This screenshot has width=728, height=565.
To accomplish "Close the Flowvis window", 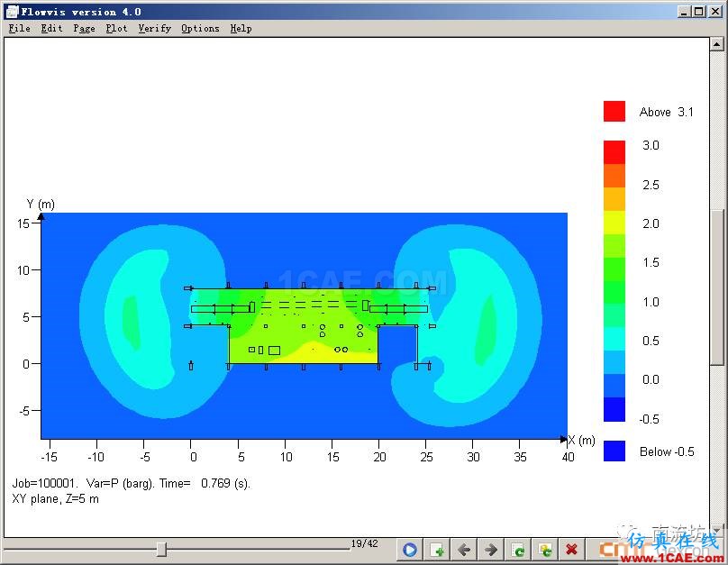I will [x=715, y=12].
